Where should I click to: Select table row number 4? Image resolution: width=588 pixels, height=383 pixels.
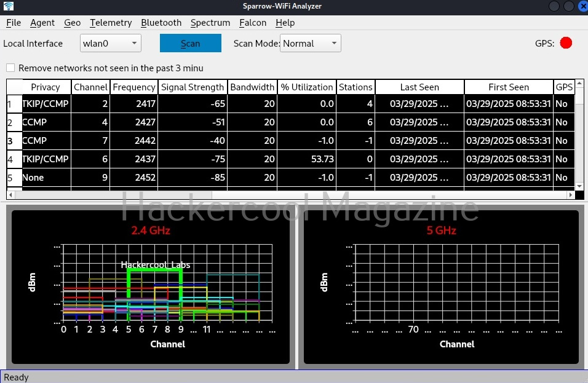[14, 159]
